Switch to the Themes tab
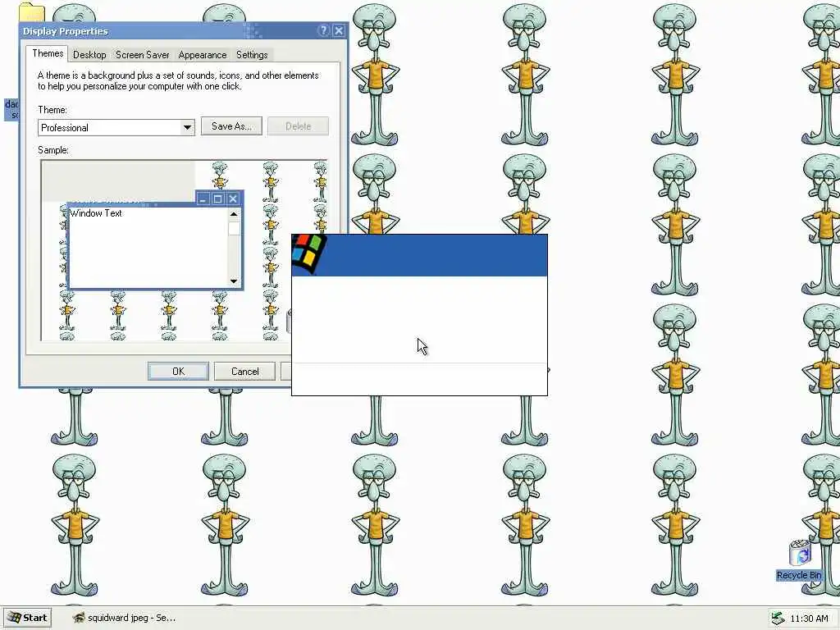This screenshot has width=840, height=630. (47, 53)
